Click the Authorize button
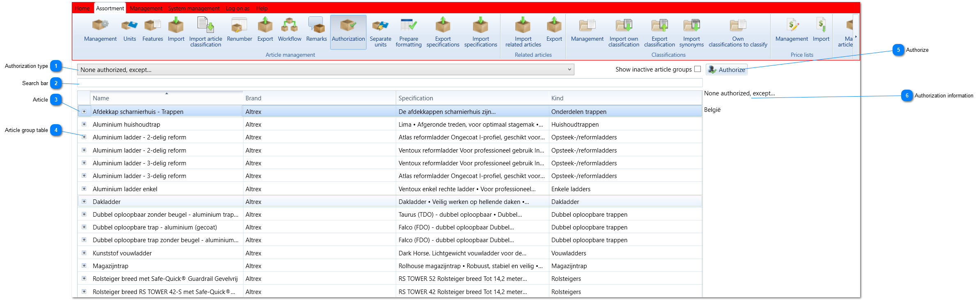 click(727, 69)
